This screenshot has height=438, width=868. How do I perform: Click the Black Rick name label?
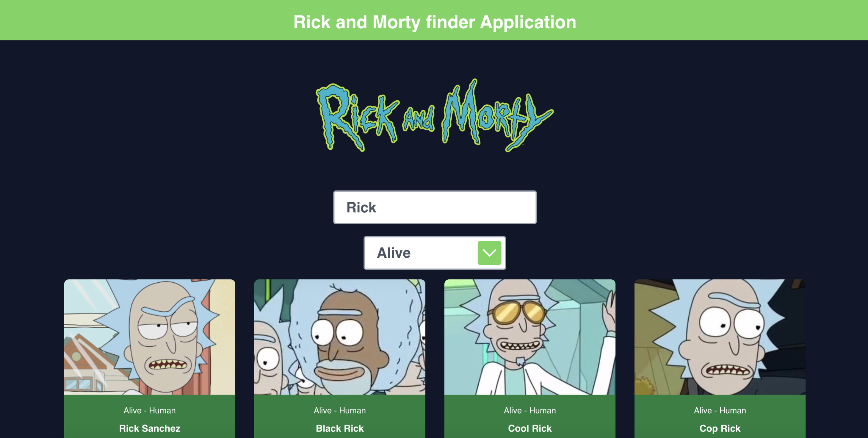click(x=340, y=428)
